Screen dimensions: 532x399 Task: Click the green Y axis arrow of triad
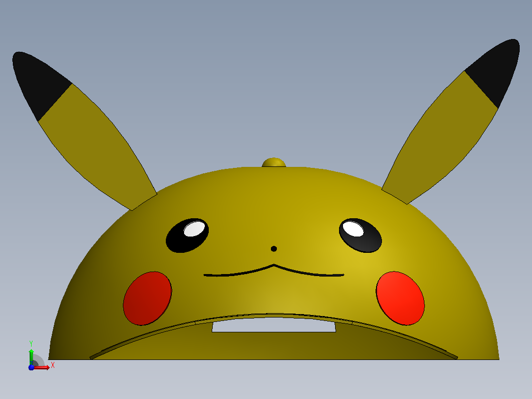click(x=31, y=356)
